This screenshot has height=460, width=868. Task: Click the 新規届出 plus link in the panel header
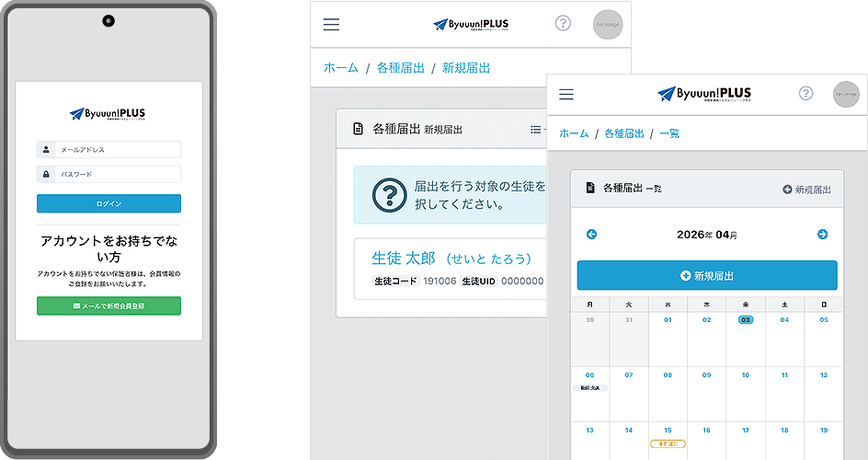[806, 190]
